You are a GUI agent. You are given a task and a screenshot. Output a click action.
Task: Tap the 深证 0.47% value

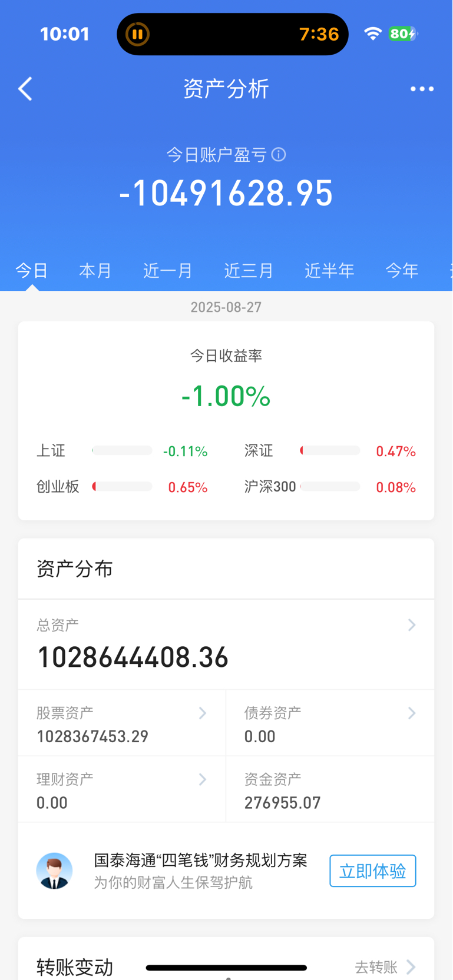tap(396, 451)
